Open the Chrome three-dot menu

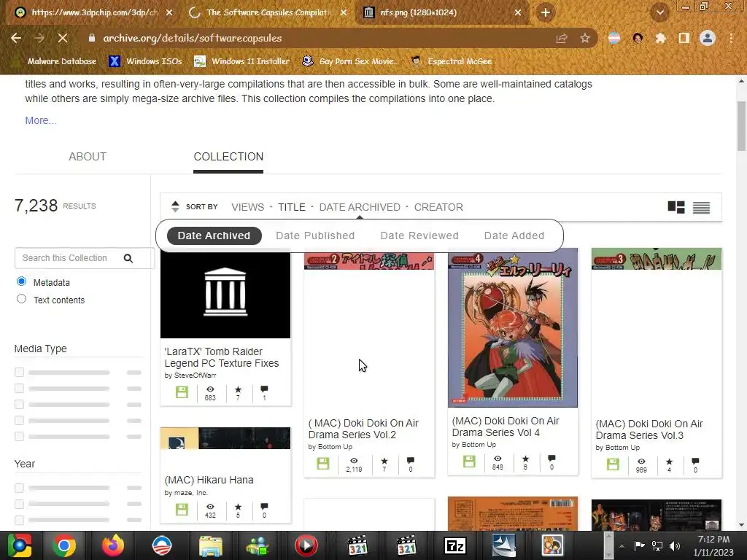731,38
